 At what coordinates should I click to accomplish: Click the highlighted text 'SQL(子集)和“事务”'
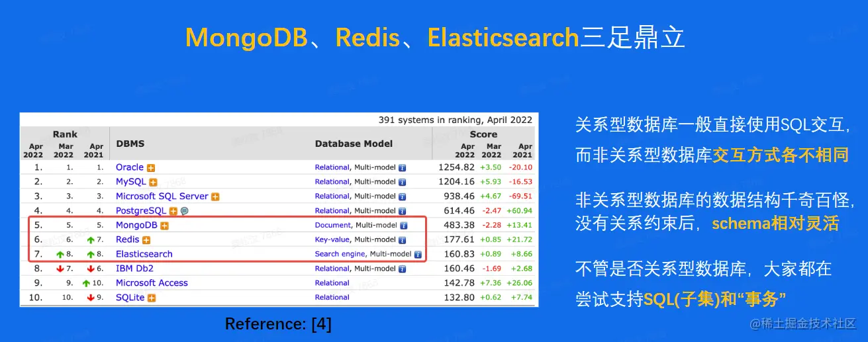pos(715,300)
